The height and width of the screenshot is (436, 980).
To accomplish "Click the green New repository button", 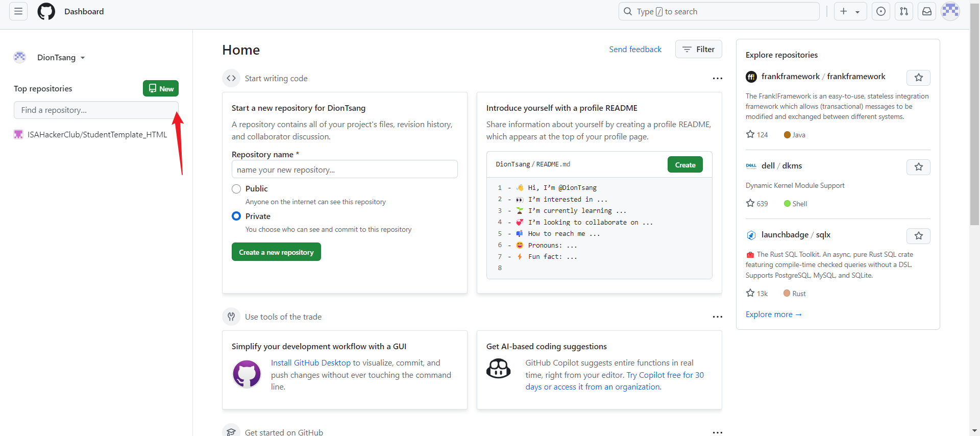I will point(161,88).
